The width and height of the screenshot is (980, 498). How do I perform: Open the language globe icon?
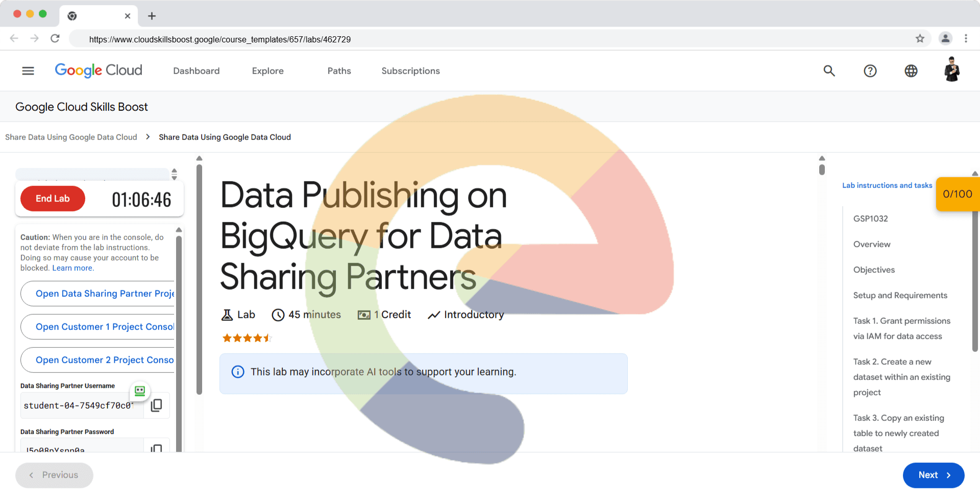pyautogui.click(x=911, y=71)
